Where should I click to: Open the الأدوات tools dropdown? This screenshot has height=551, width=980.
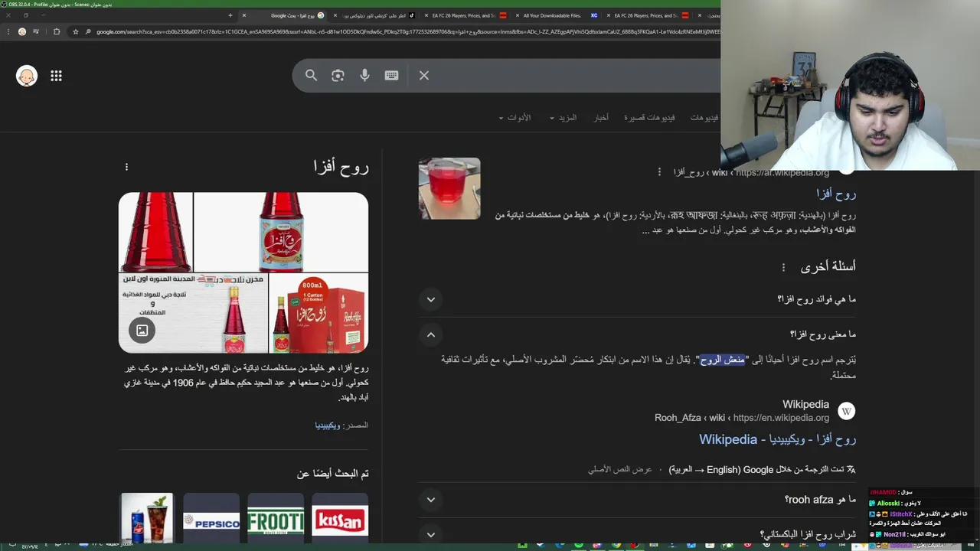[514, 118]
